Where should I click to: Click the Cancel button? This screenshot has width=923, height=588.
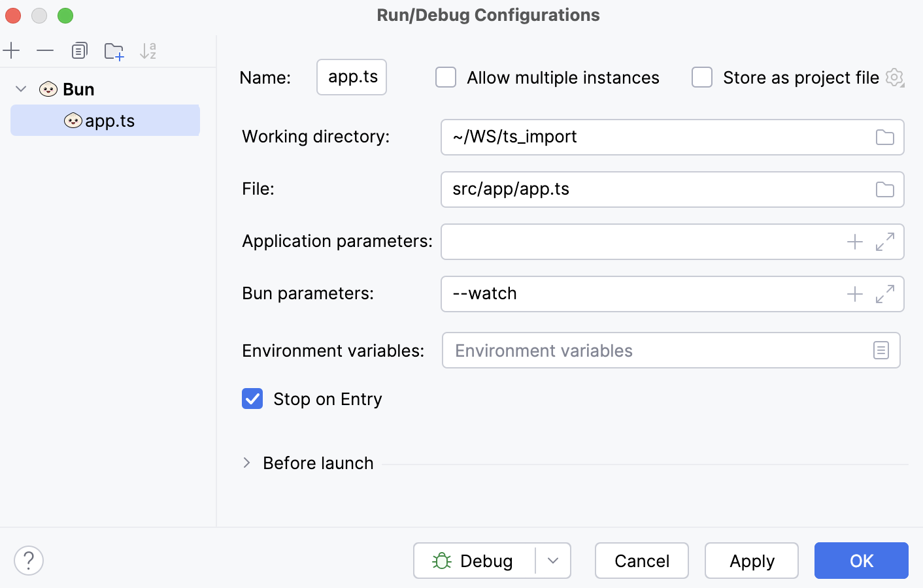click(x=642, y=561)
